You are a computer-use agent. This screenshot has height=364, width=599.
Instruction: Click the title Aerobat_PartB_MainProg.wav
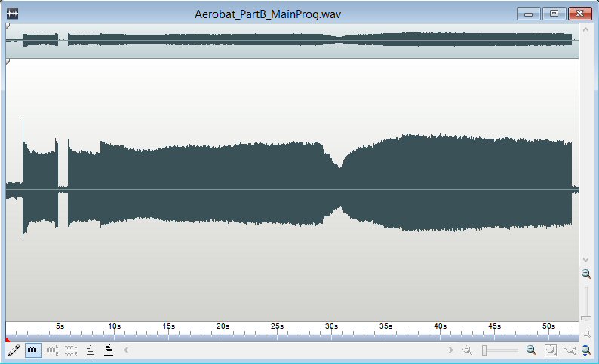tap(267, 14)
